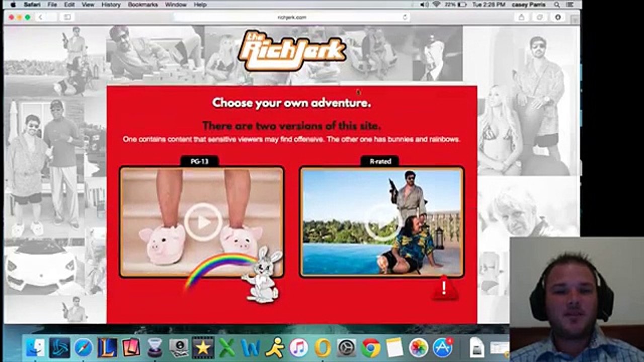Open the Preview app dock icon
This screenshot has width=644, height=362.
(x=179, y=347)
